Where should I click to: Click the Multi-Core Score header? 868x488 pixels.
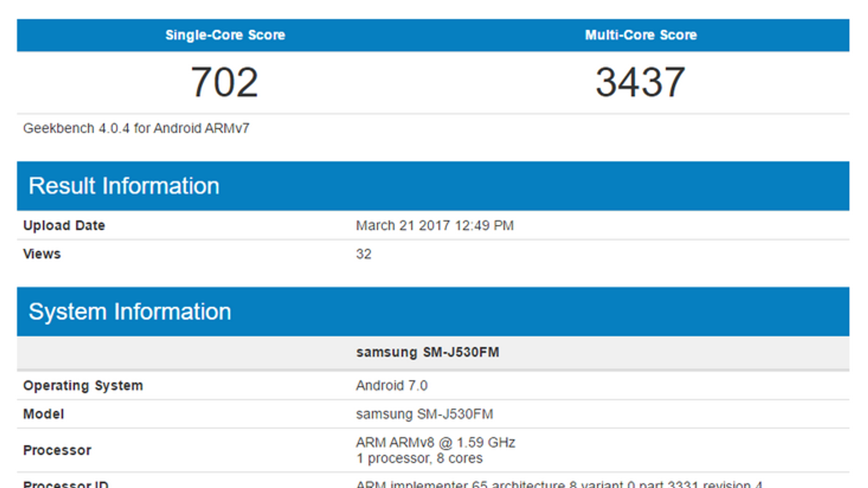coord(641,35)
